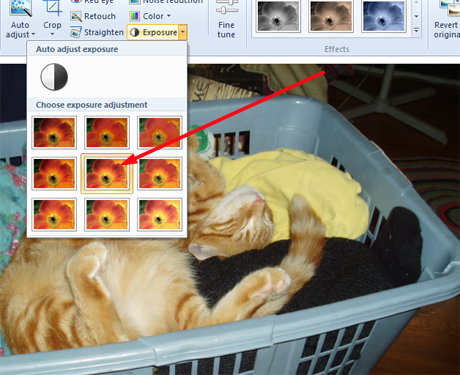This screenshot has width=460, height=375.
Task: Expand the full Effects gallery
Action: click(x=416, y=31)
